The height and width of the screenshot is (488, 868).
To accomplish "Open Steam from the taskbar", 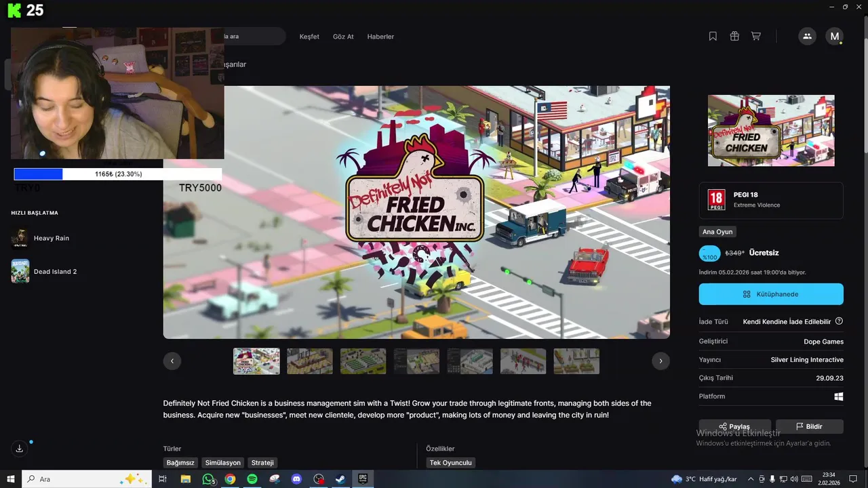I will (340, 479).
